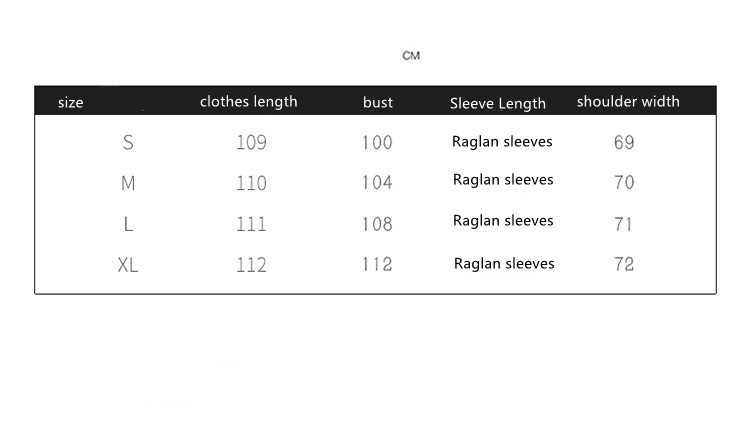750x439 pixels.
Task: Click the CM unit label above table
Action: pyautogui.click(x=411, y=55)
